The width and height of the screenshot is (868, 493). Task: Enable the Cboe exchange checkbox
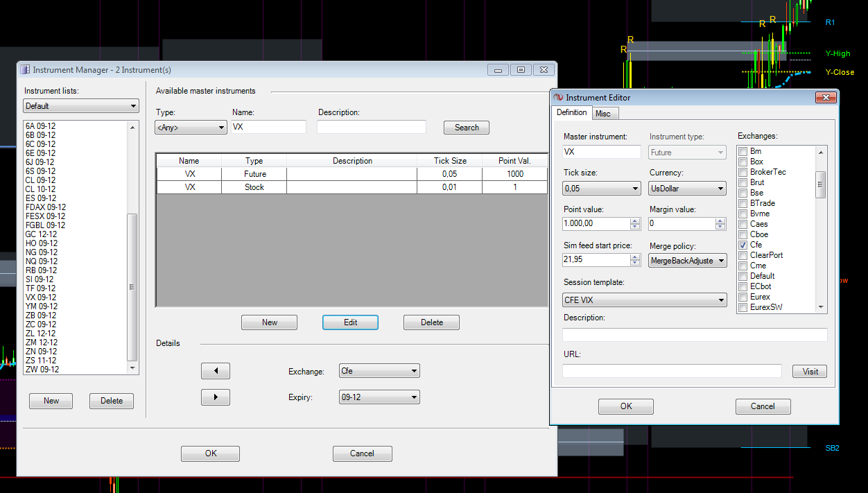coord(743,234)
